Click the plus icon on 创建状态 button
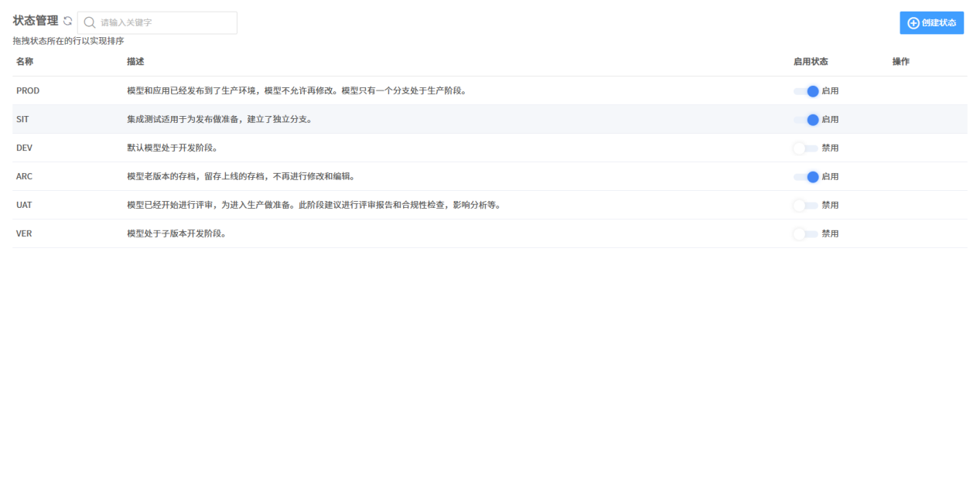Image resolution: width=980 pixels, height=497 pixels. (913, 23)
